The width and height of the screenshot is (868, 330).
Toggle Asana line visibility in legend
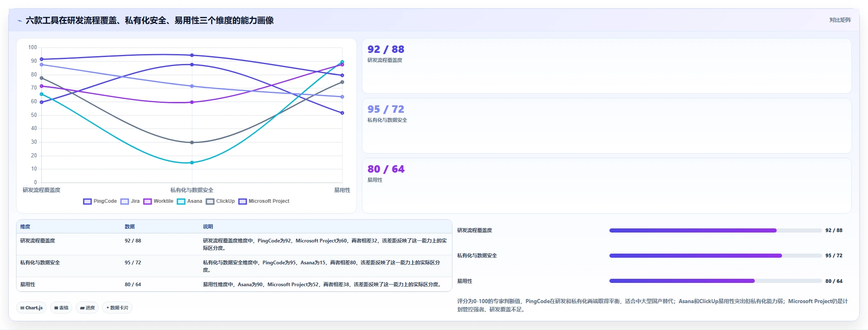tap(190, 201)
